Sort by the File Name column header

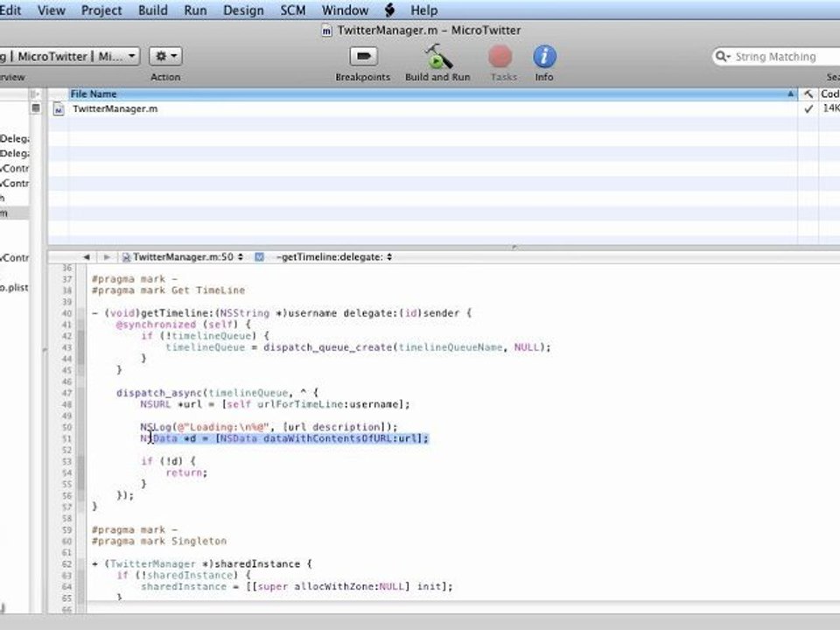click(433, 94)
